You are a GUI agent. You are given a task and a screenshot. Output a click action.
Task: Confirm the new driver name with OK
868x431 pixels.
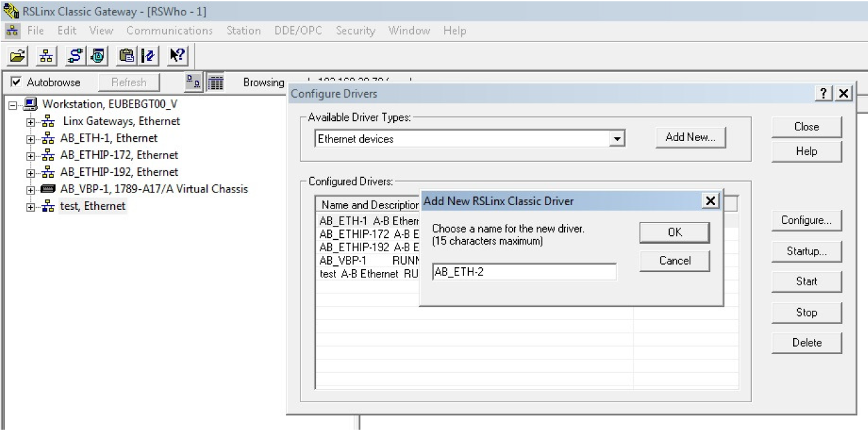tap(674, 233)
